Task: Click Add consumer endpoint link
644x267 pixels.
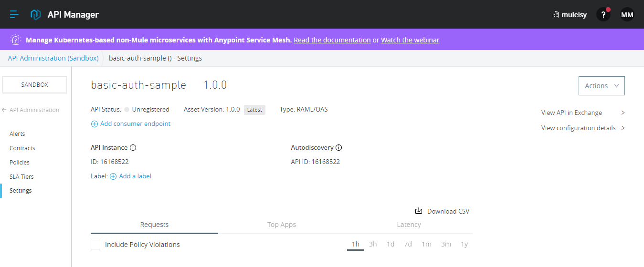Action: (x=135, y=124)
